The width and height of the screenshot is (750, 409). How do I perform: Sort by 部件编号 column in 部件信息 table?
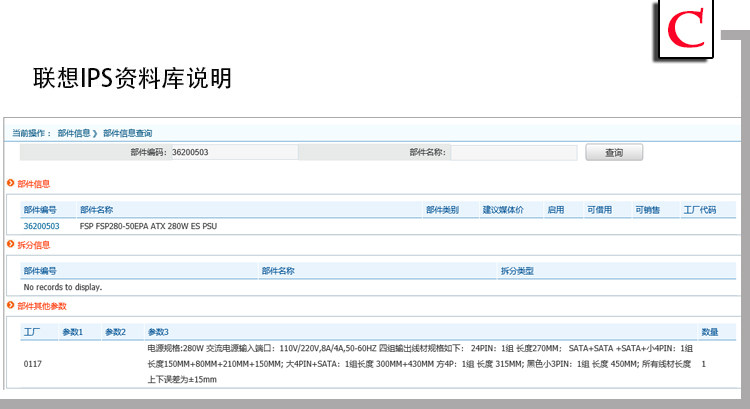(40, 210)
